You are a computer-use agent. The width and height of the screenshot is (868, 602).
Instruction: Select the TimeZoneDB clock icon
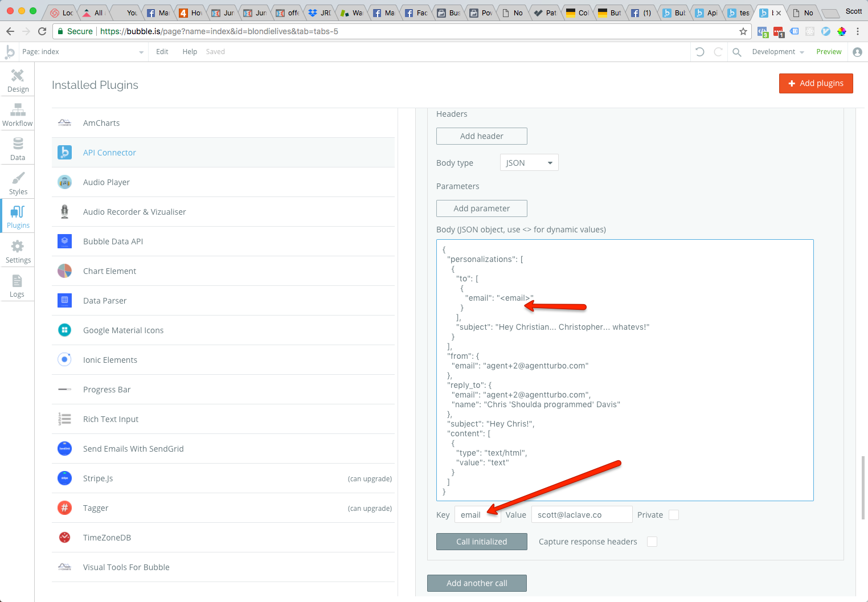pos(65,538)
